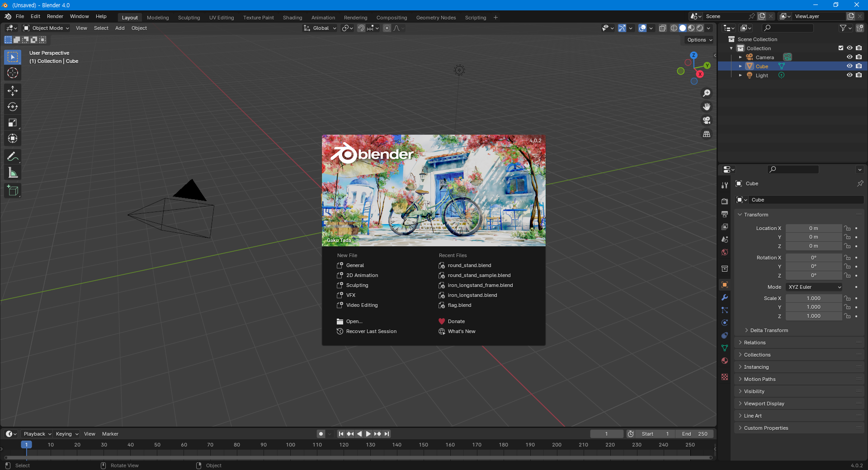Select the Add Cube tool

(13, 191)
